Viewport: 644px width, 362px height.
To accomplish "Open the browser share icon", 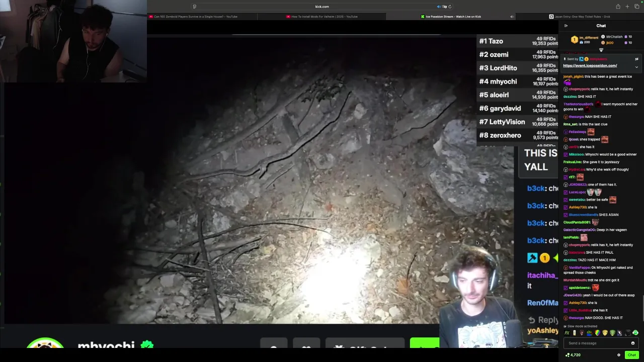I will pyautogui.click(x=617, y=7).
